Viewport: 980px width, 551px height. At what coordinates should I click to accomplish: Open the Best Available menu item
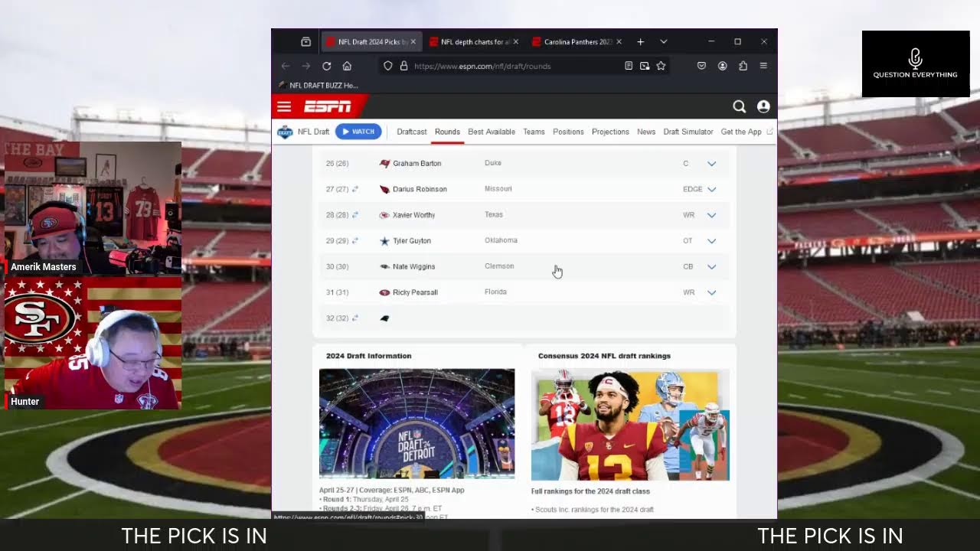coord(492,132)
